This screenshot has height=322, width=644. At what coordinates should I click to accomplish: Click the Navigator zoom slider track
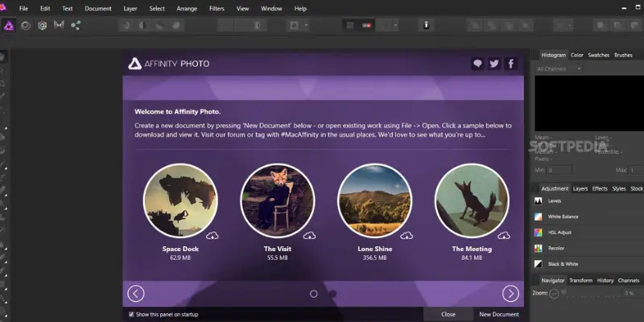click(x=592, y=294)
